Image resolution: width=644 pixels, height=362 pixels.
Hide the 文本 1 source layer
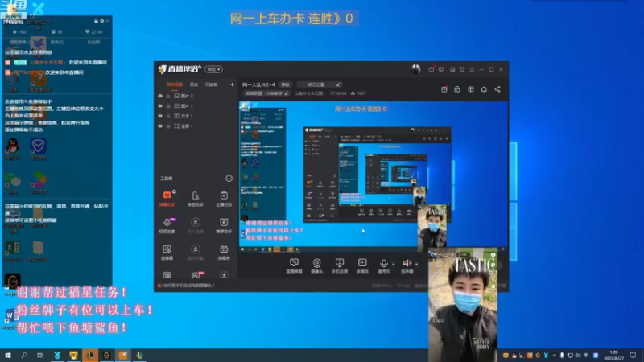(x=160, y=116)
